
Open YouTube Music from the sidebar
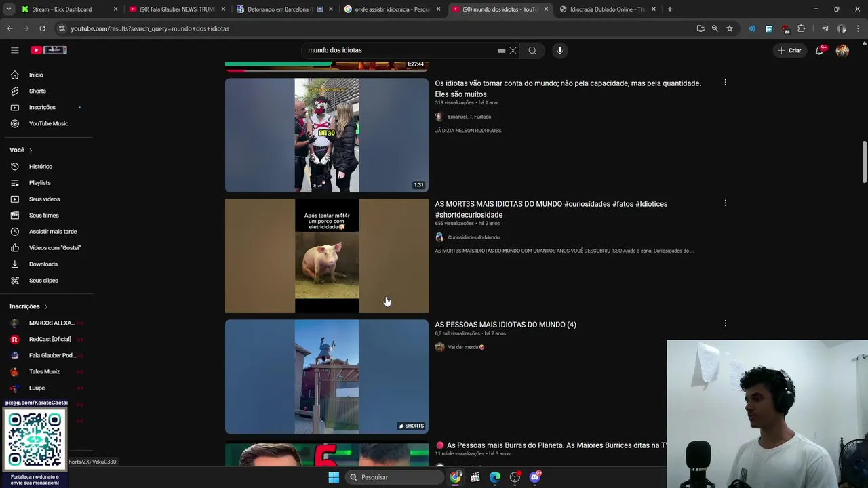point(48,123)
